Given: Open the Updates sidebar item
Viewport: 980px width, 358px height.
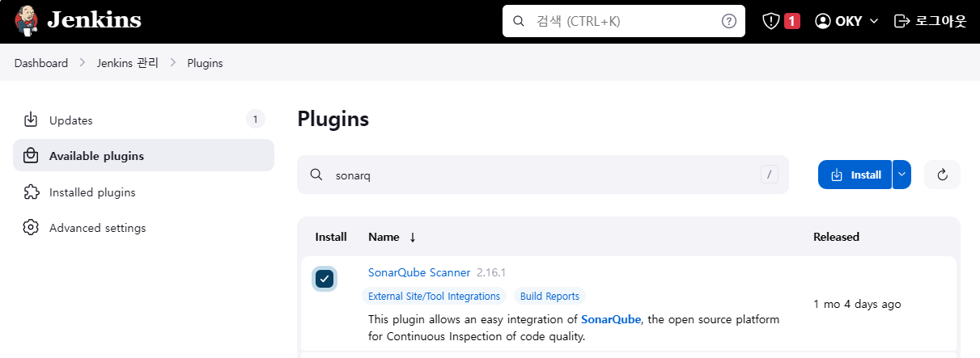Looking at the screenshot, I should tap(143, 120).
